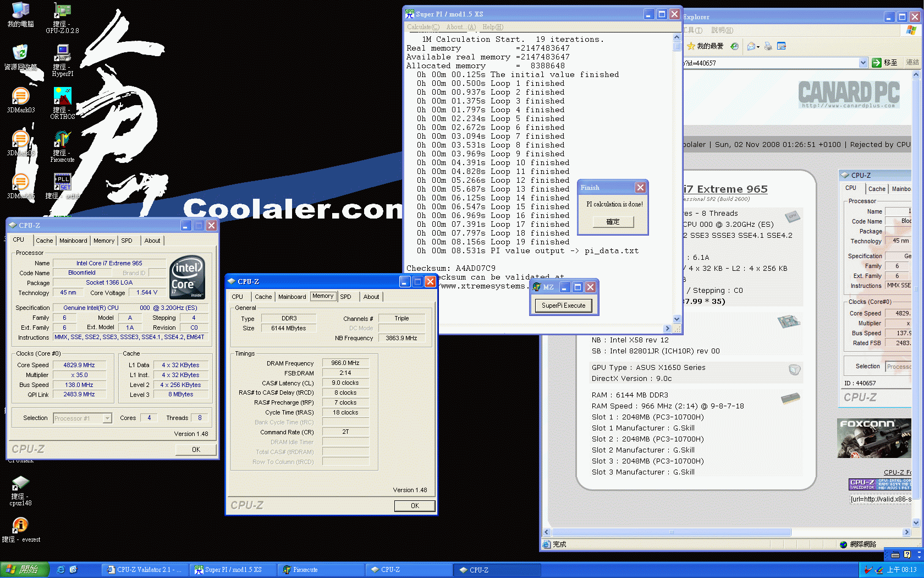This screenshot has width=924, height=578.
Task: Open the Recycle Bin desktop icon
Action: coord(20,57)
